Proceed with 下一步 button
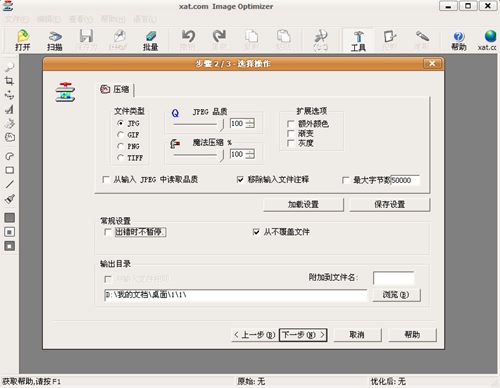This screenshot has height=388, width=500. pyautogui.click(x=303, y=335)
